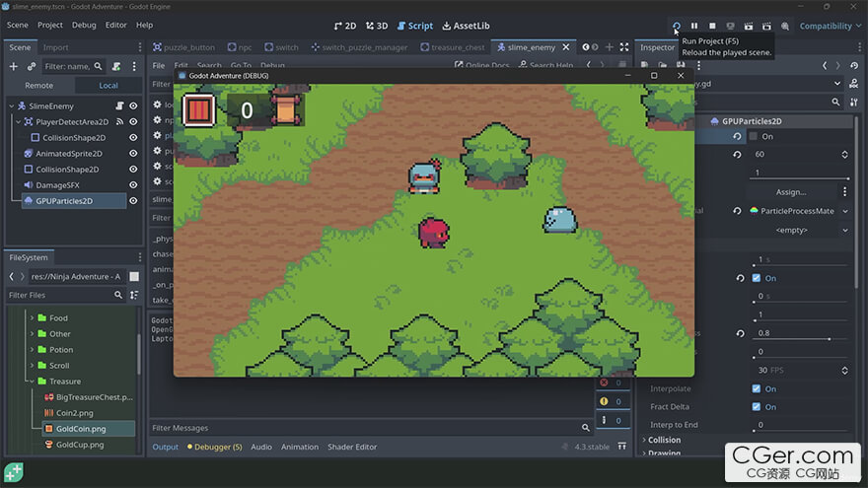
Task: Open Scene dock extra options menu
Action: 134,66
